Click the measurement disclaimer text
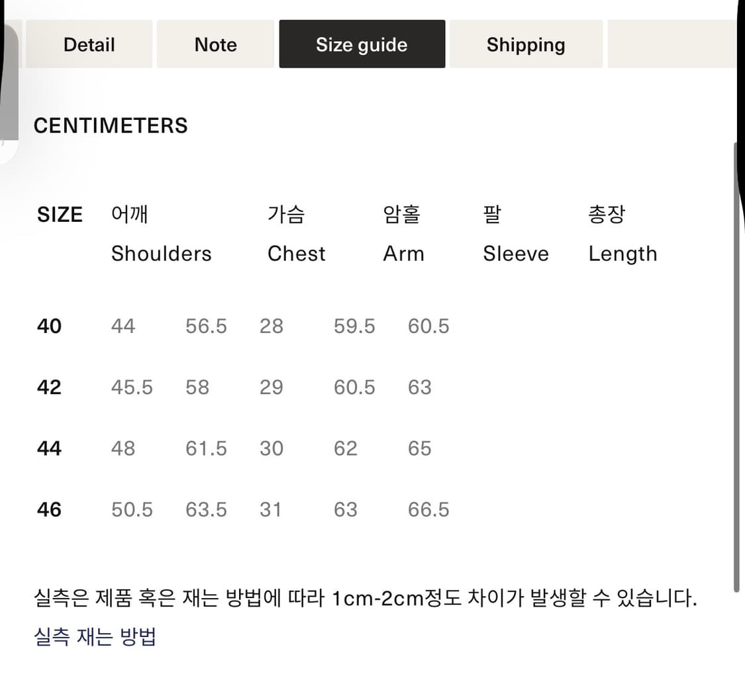This screenshot has height=700, width=745. click(364, 598)
